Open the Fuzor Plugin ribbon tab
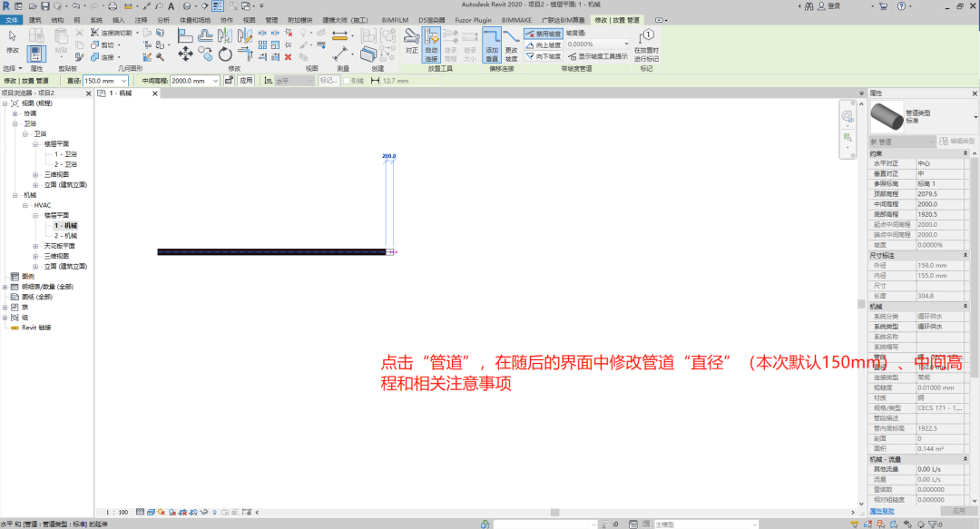This screenshot has width=980, height=529. [x=473, y=20]
